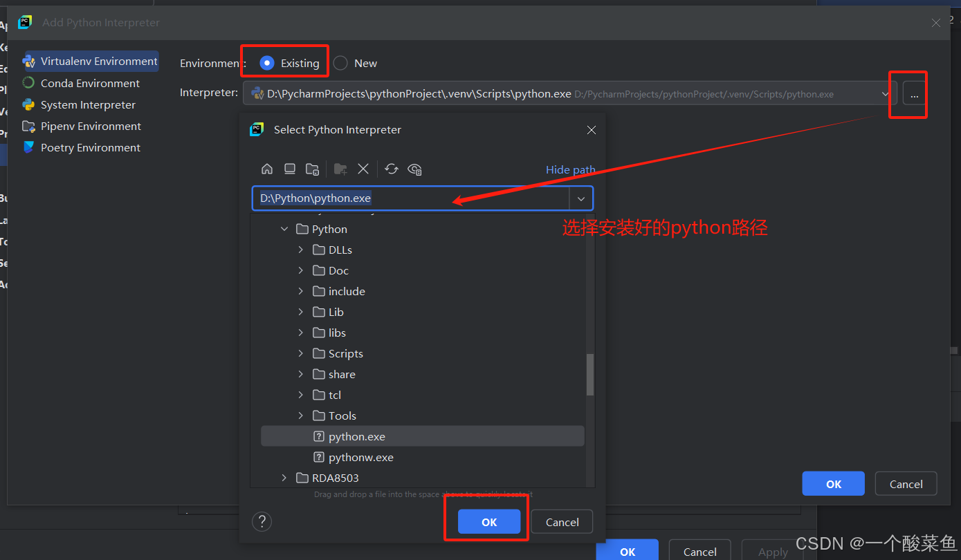Image resolution: width=961 pixels, height=560 pixels.
Task: Click OK in background Settings window
Action: click(x=628, y=551)
